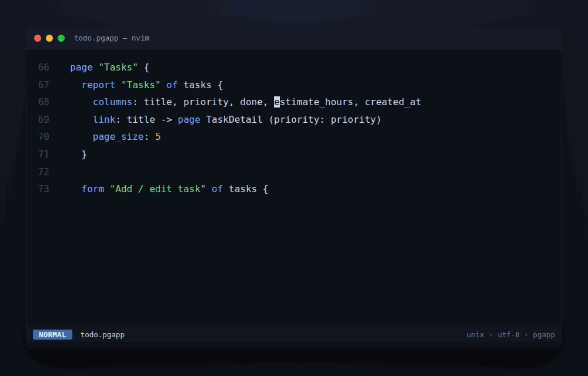Click the closing brace on line 71
This screenshot has height=376, width=588.
pyautogui.click(x=84, y=155)
